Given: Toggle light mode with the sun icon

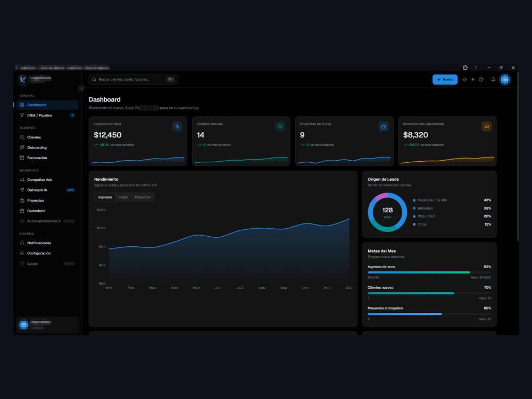Looking at the screenshot, I should (x=464, y=79).
